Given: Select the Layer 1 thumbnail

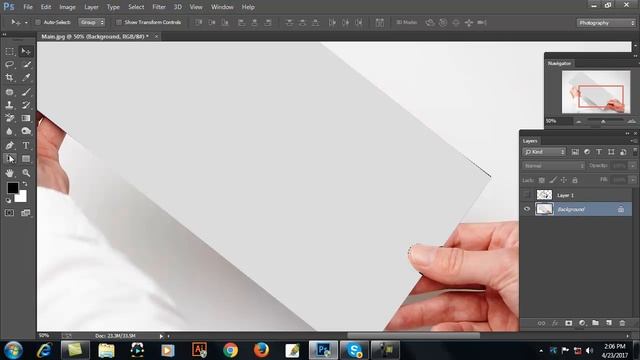Looking at the screenshot, I should pos(544,195).
